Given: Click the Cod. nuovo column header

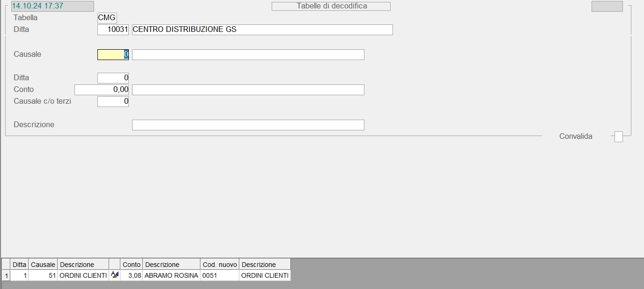Looking at the screenshot, I should coord(220,264).
